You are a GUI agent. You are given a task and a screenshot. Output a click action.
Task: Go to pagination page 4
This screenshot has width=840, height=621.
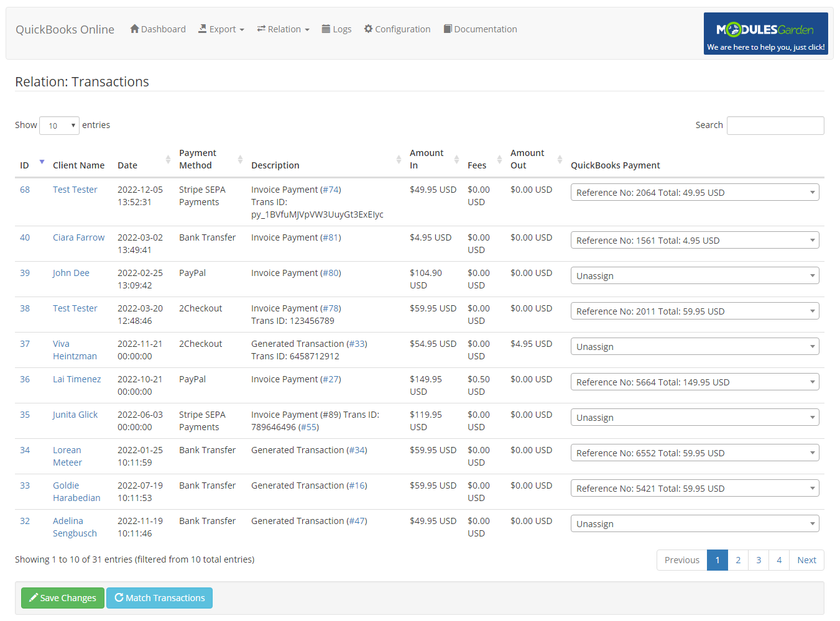point(779,560)
